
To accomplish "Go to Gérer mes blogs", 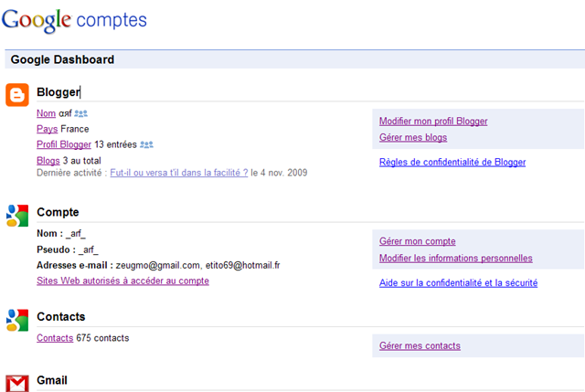I will click(x=413, y=138).
